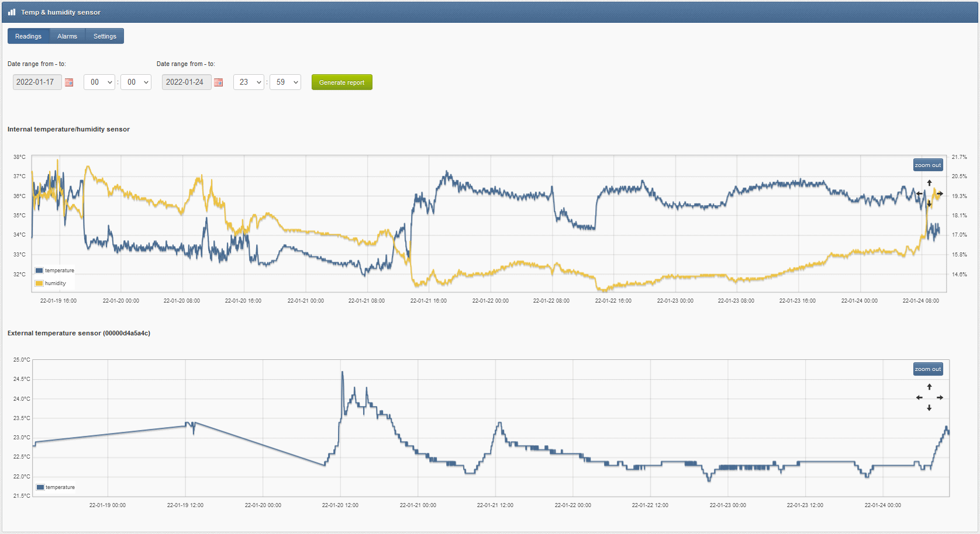The width and height of the screenshot is (980, 534).
Task: Pan internal sensor chart up arrow
Action: (x=929, y=183)
